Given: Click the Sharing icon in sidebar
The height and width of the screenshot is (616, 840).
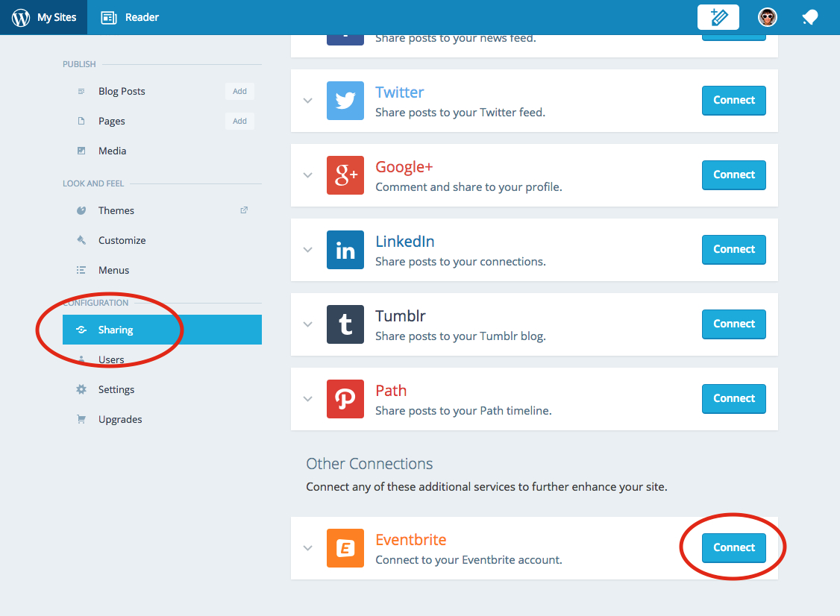Looking at the screenshot, I should [x=81, y=330].
